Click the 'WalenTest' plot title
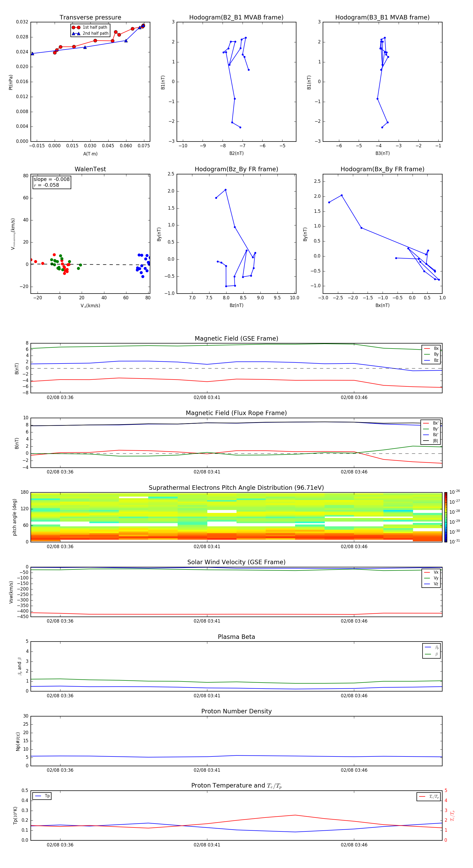This screenshot has height=868, width=473. point(90,169)
